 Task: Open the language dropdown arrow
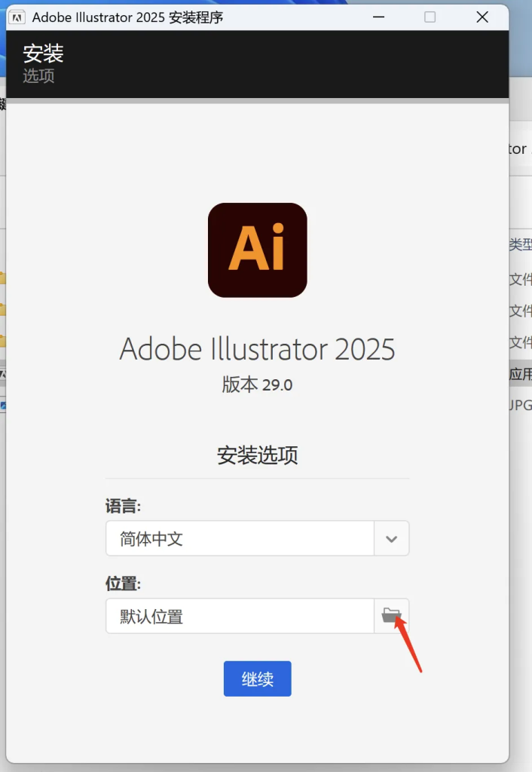click(x=391, y=538)
